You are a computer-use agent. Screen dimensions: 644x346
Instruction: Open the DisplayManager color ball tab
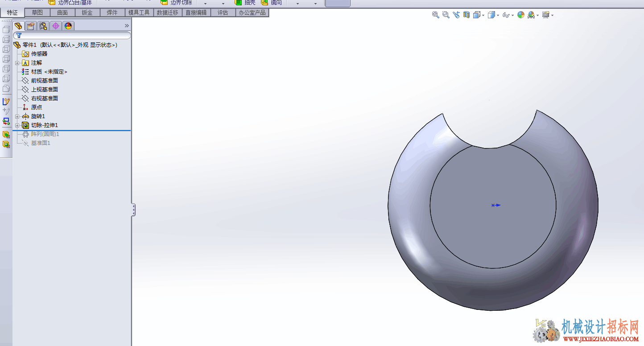click(68, 26)
